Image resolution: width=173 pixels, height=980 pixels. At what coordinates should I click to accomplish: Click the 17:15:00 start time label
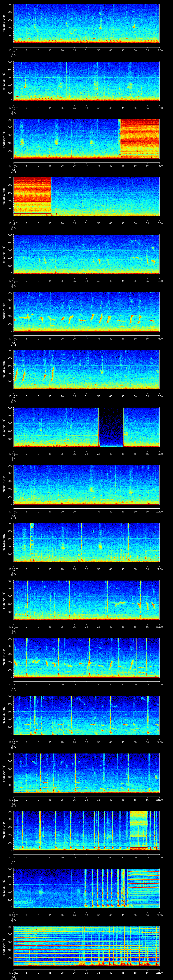(x=13, y=281)
